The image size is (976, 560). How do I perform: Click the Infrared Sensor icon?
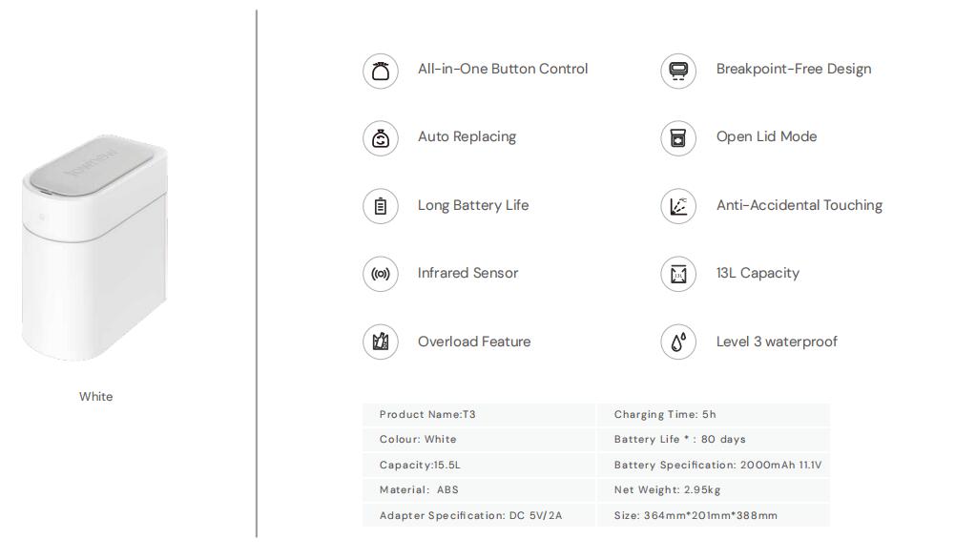380,274
